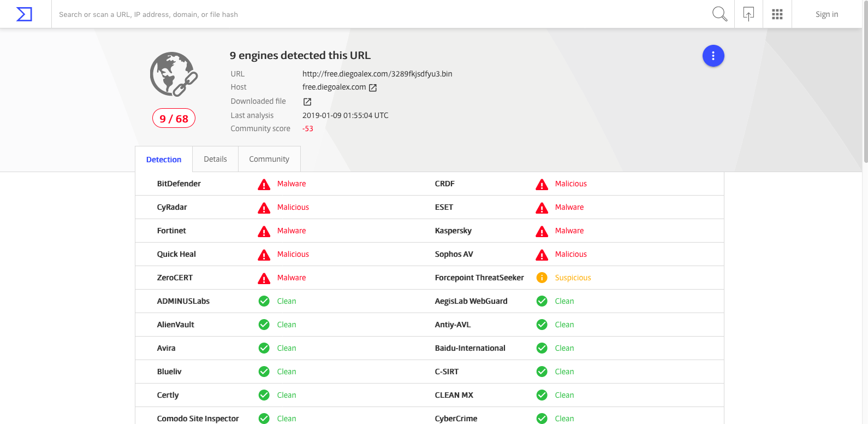The image size is (868, 424).
Task: Click the green check for Blueliv
Action: (264, 372)
